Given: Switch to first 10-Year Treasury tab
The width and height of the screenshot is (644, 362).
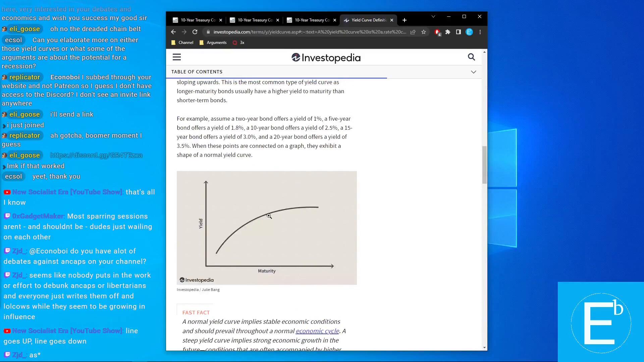Looking at the screenshot, I should tap(195, 20).
